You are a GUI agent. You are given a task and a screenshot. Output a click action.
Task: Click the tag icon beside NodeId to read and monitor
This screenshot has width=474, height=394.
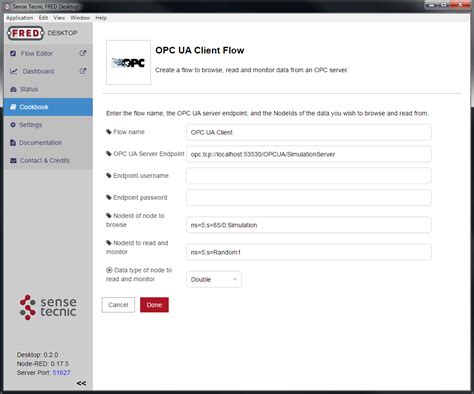click(109, 243)
